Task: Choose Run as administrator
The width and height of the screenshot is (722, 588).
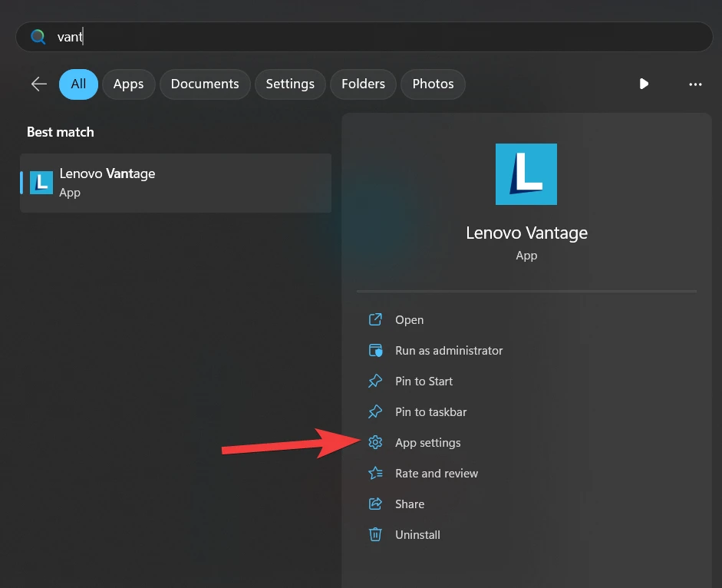Action: [449, 351]
